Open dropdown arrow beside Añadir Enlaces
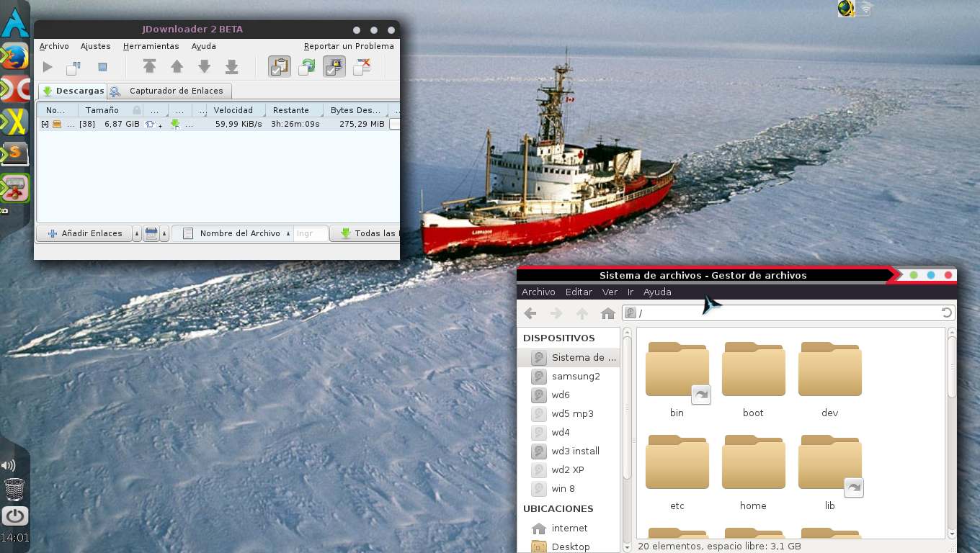Viewport: 980px width, 553px height. pos(137,233)
